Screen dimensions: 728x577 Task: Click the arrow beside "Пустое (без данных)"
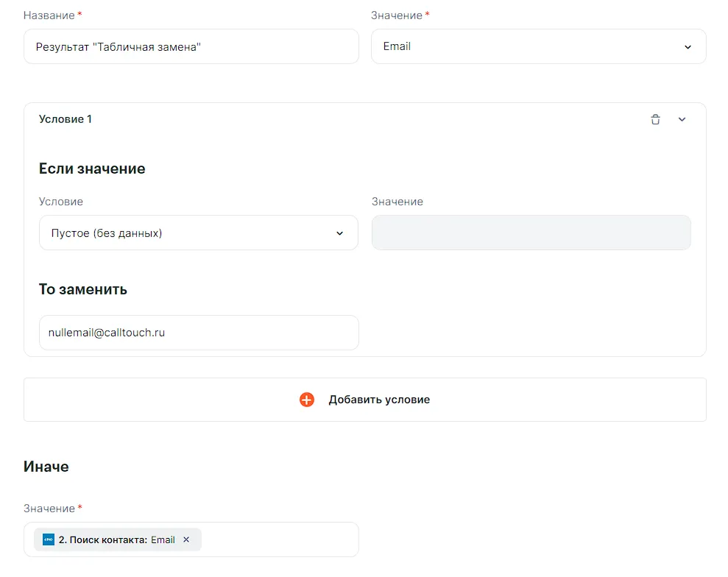click(339, 233)
